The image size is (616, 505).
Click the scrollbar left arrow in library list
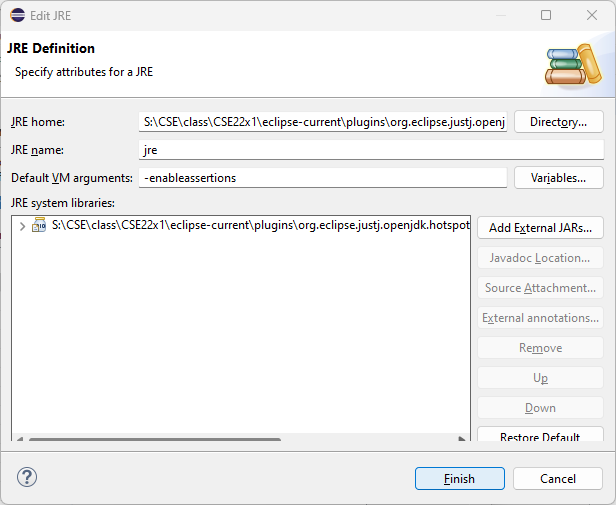(x=19, y=438)
